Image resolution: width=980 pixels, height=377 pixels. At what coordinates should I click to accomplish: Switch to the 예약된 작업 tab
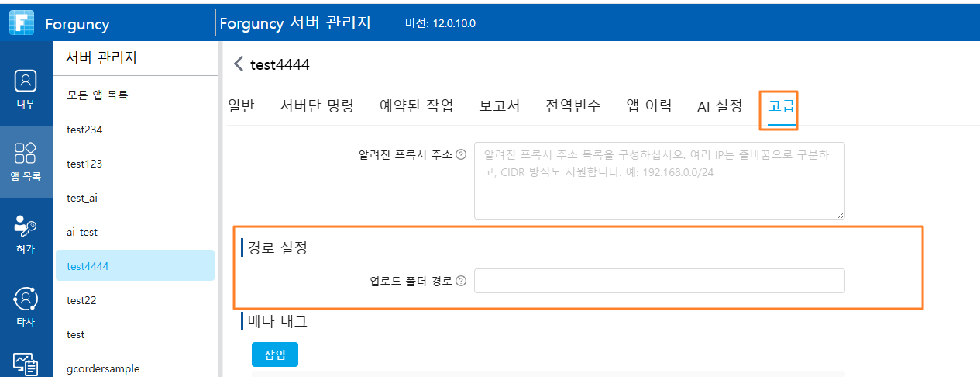pyautogui.click(x=417, y=106)
